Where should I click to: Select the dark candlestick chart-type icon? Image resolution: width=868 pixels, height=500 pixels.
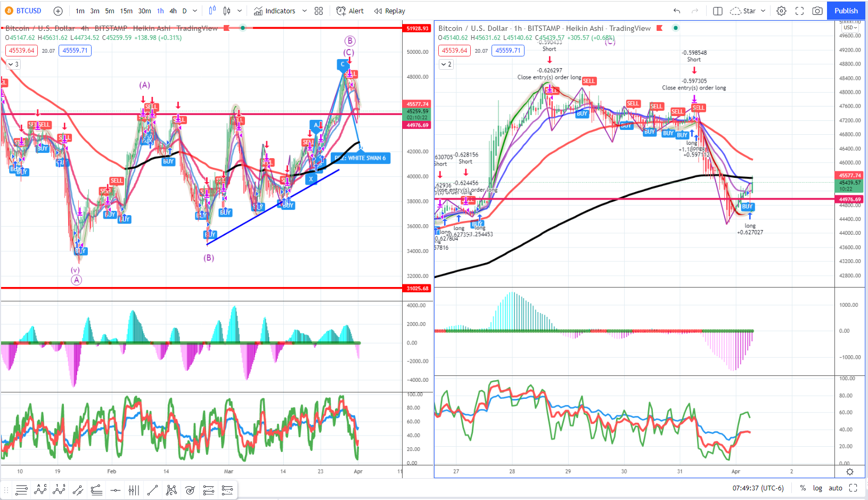[227, 11]
